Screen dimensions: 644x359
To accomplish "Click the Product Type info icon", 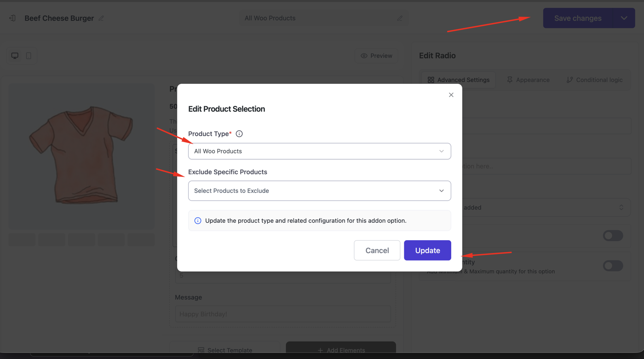I will click(239, 134).
